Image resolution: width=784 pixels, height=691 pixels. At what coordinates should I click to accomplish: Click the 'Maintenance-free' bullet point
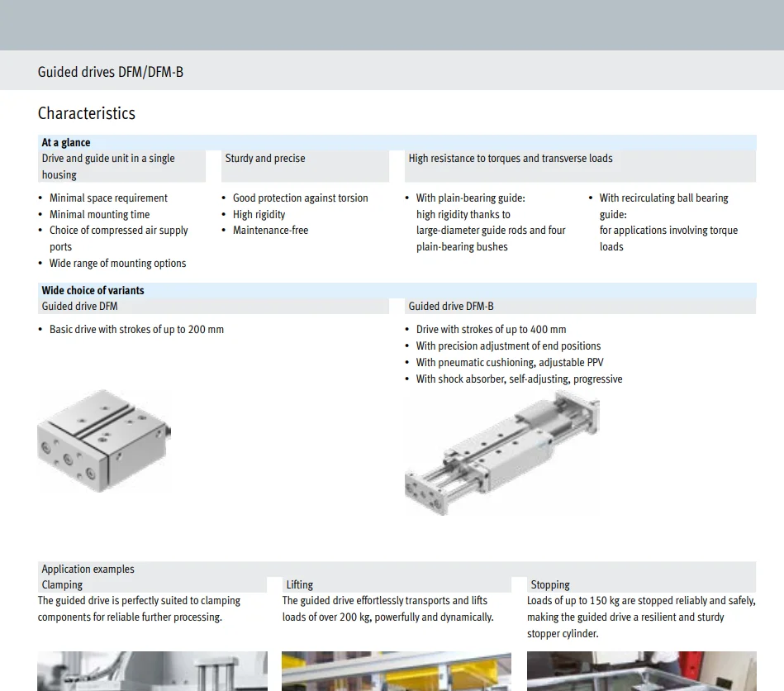270,230
